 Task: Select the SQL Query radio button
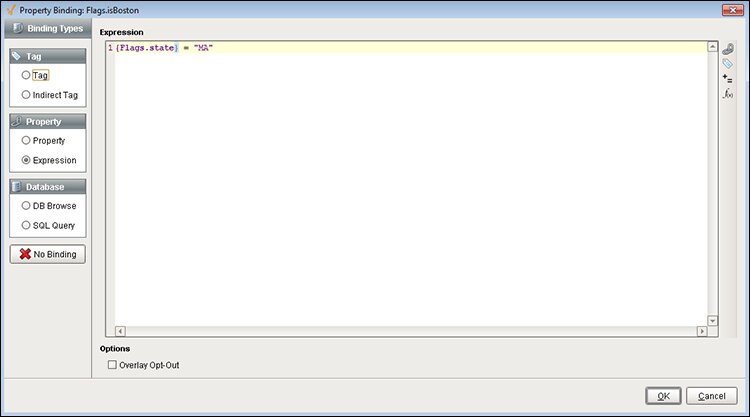[x=26, y=225]
